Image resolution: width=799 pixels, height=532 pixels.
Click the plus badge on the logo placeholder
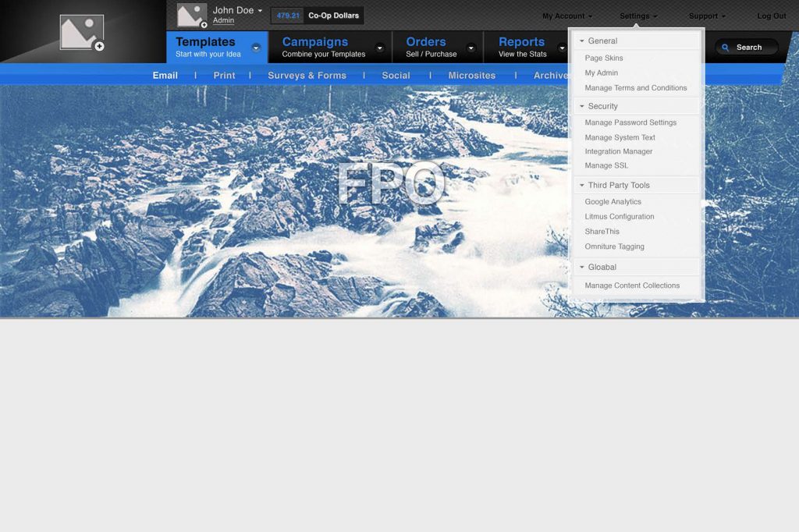click(x=99, y=47)
